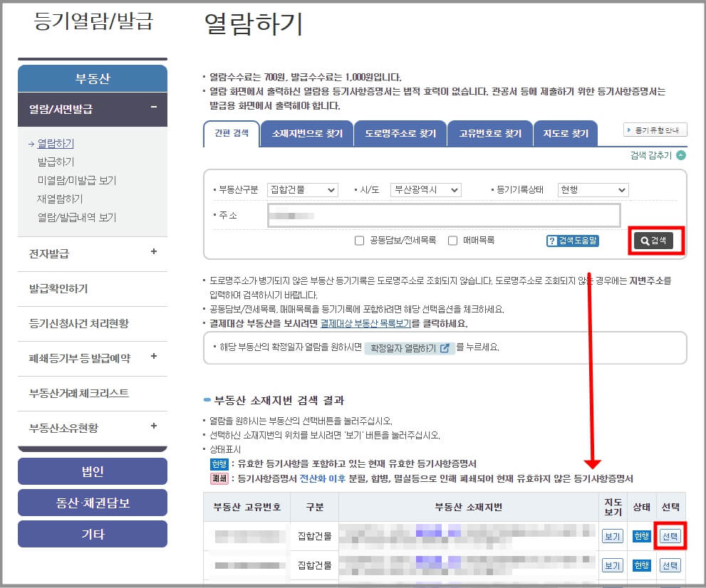
Task: Click the 보기 button in the 지도보기 column
Action: 612,536
